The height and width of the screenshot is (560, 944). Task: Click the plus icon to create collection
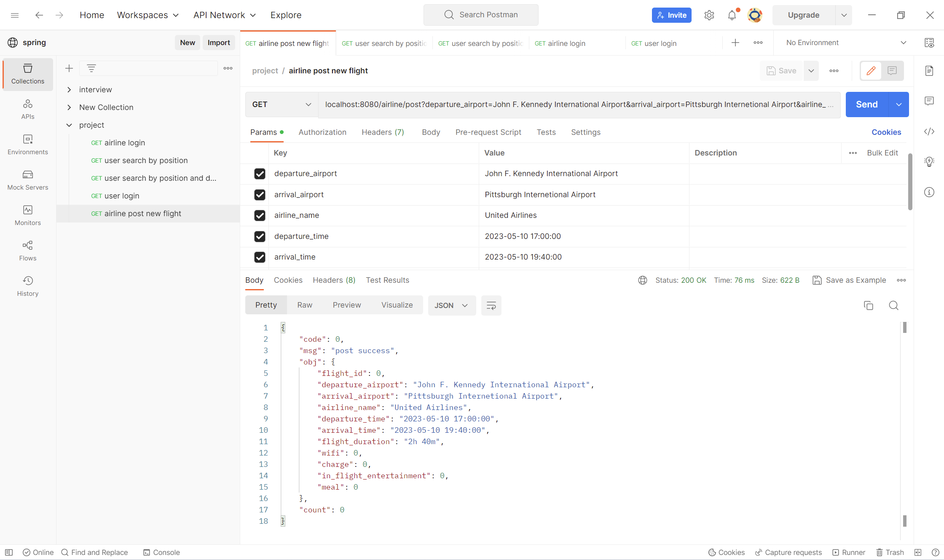click(x=69, y=68)
